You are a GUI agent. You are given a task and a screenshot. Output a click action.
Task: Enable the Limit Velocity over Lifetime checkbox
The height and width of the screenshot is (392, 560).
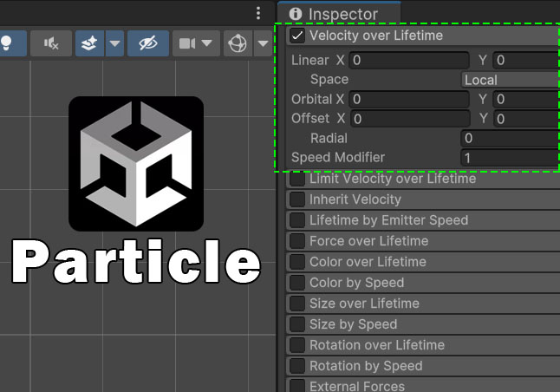(297, 180)
